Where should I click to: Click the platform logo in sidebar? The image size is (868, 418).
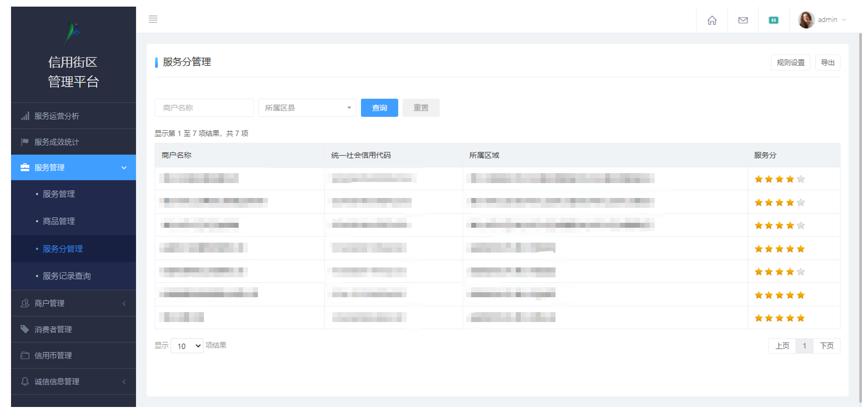[73, 33]
